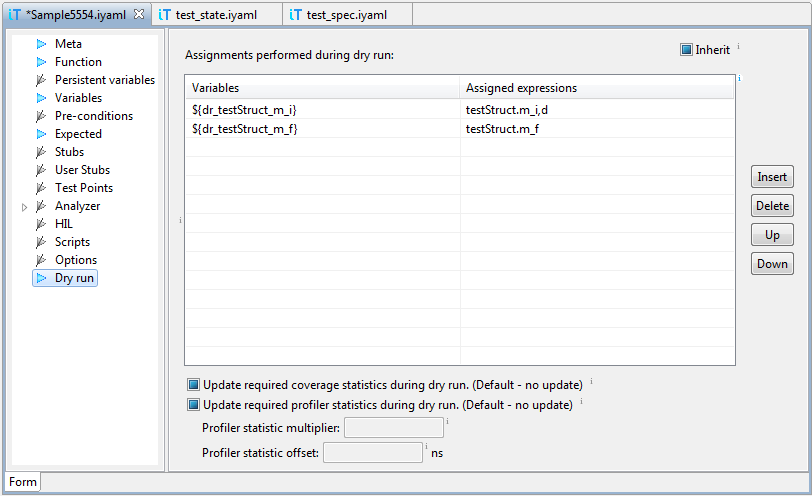Close the Sample5554.iyaml tab
The height and width of the screenshot is (496, 812).
(x=139, y=14)
